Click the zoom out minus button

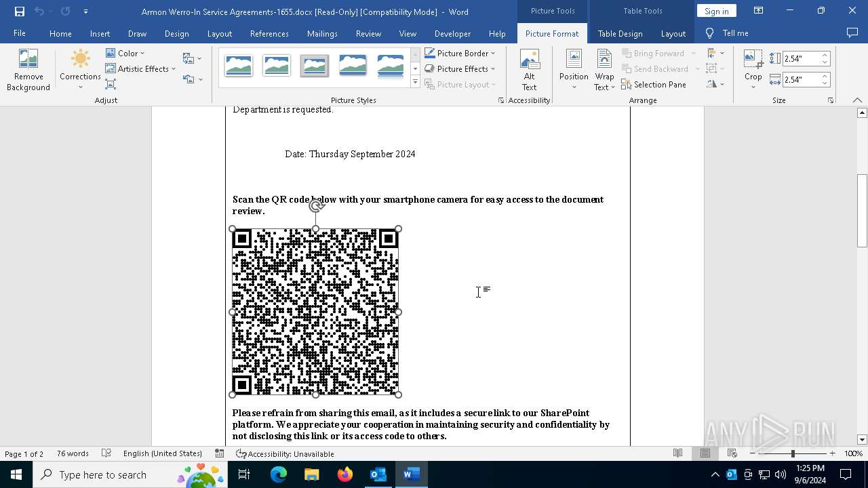pyautogui.click(x=753, y=453)
